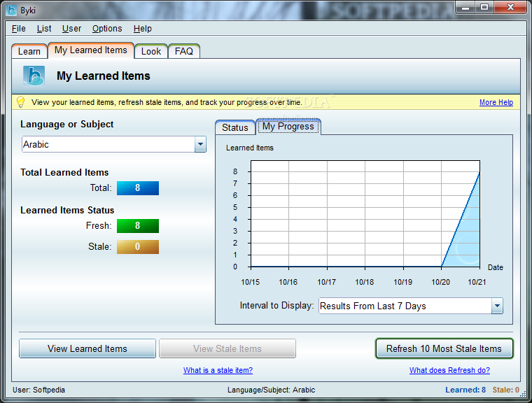Viewport: 532px width, 403px height.
Task: Click the User: Softpedia status bar text
Action: click(38, 390)
